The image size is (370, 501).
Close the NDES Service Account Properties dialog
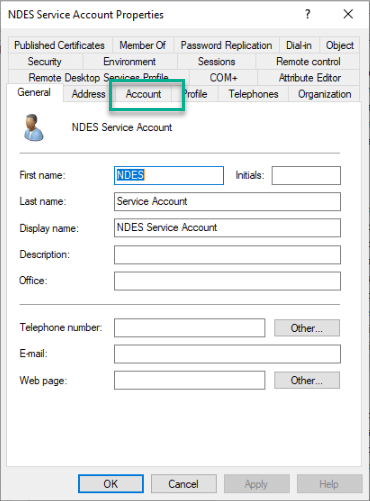(x=348, y=14)
